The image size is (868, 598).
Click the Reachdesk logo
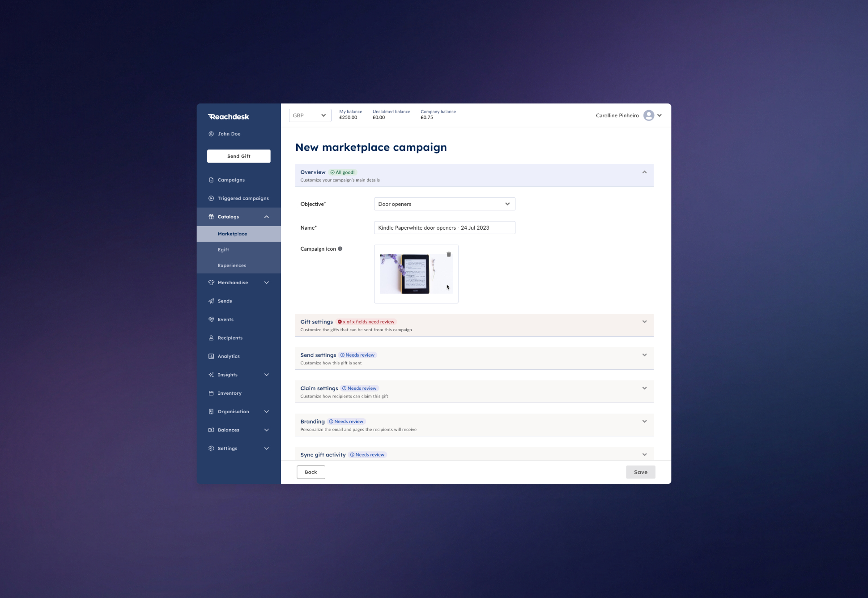click(x=229, y=117)
